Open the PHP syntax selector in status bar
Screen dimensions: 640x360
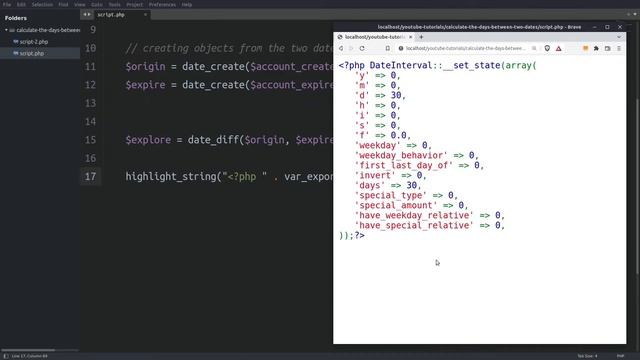[x=620, y=356]
